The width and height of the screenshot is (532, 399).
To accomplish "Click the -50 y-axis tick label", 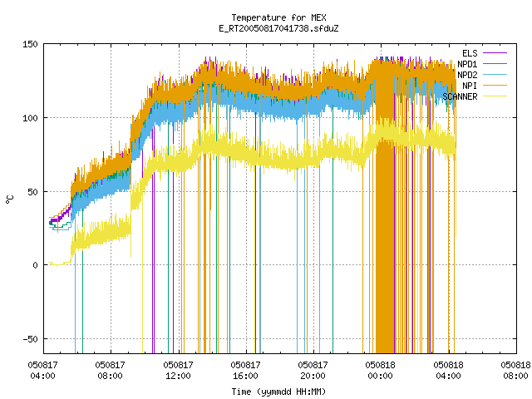I will coord(30,339).
